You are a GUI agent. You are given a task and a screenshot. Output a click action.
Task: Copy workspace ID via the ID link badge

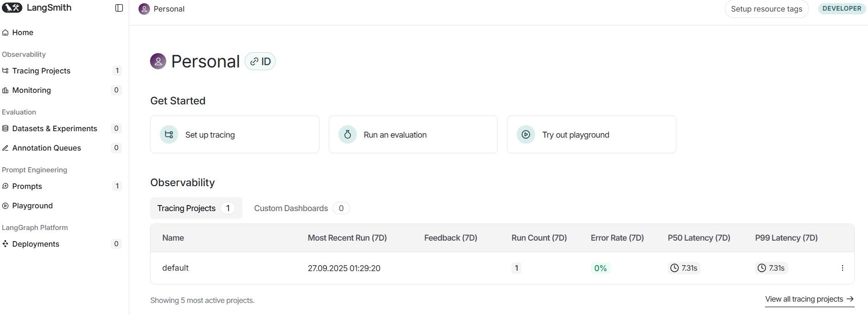[x=260, y=61]
